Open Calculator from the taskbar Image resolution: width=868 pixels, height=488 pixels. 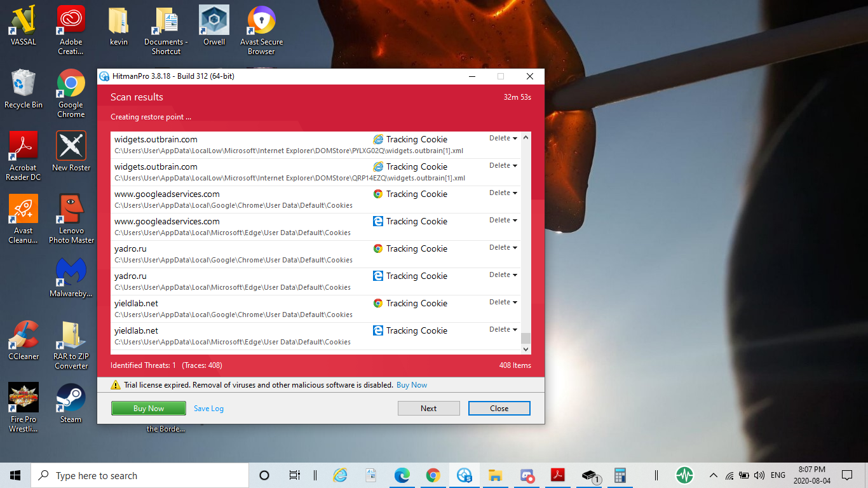click(x=620, y=475)
